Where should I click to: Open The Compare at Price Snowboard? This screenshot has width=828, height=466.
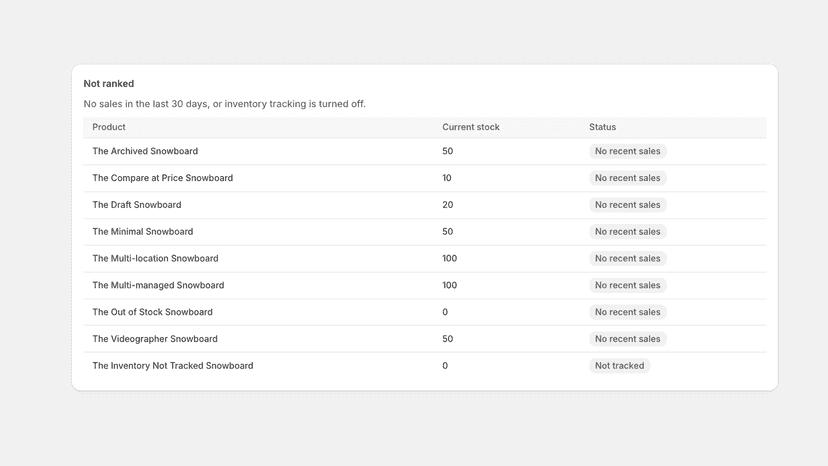click(163, 178)
